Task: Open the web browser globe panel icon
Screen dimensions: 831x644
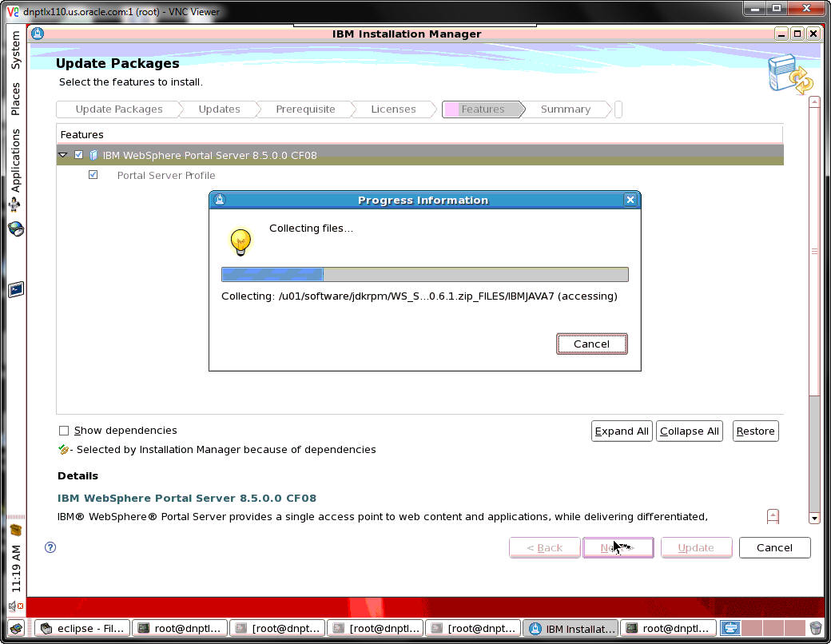Action: 16,229
